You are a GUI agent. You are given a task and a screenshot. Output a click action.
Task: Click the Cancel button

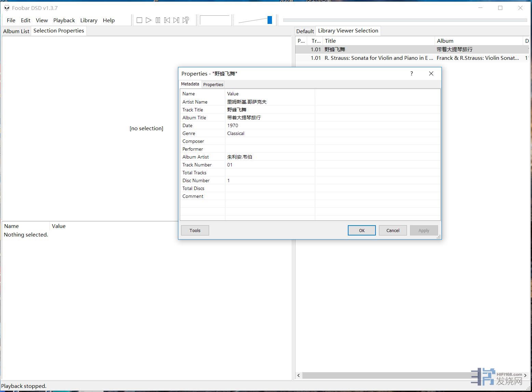393,230
